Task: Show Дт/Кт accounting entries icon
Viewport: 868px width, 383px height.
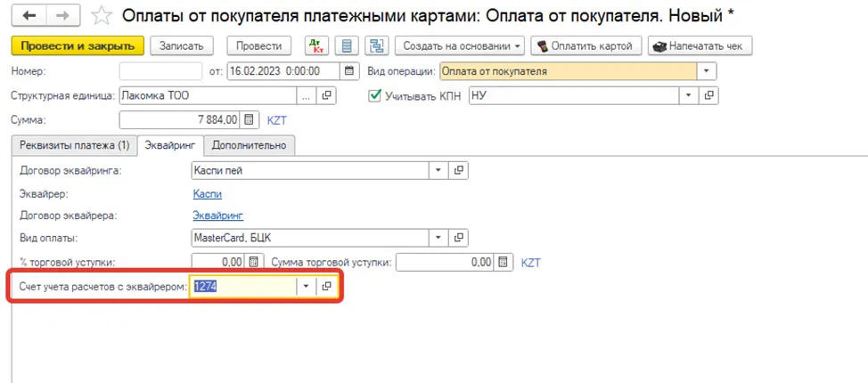Action: pos(317,46)
